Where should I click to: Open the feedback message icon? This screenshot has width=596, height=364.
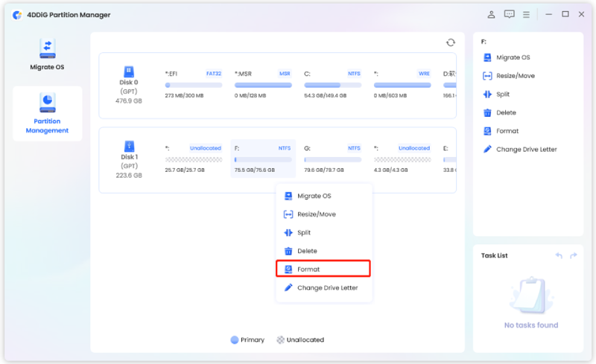click(509, 14)
